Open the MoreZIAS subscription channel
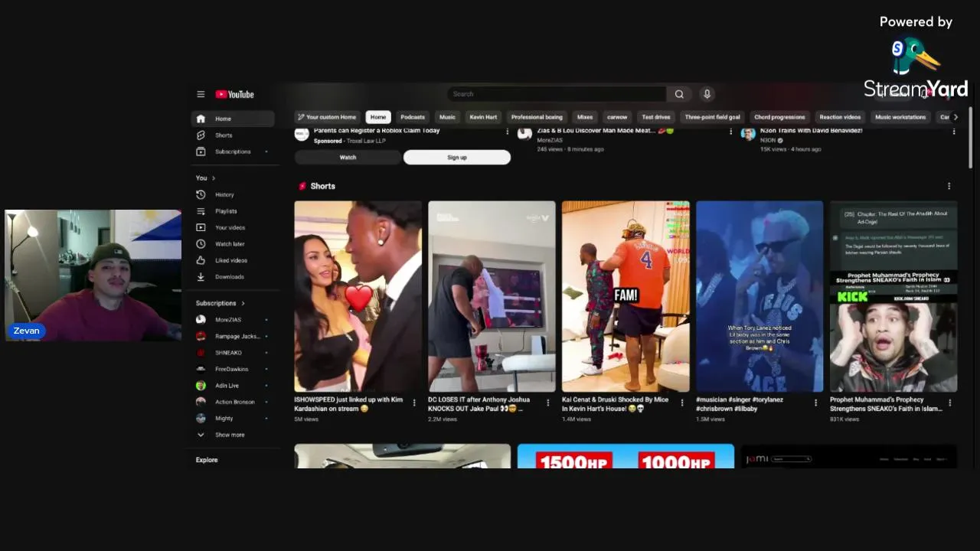 point(233,320)
